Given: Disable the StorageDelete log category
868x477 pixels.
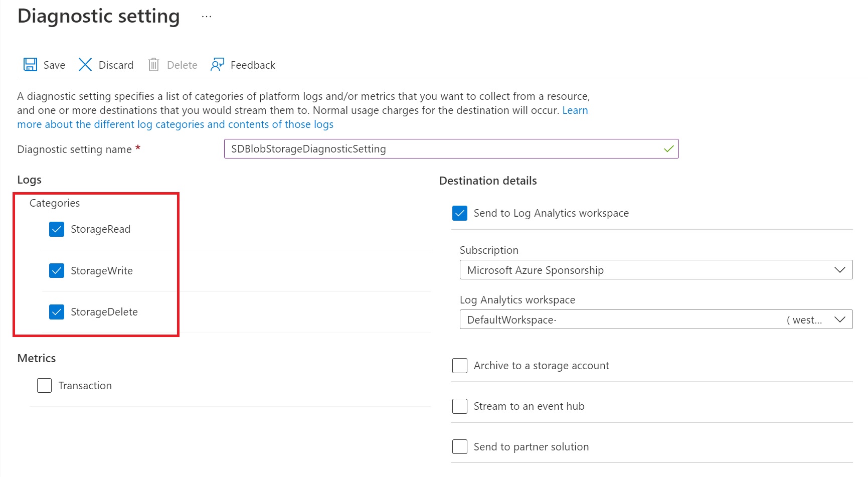Looking at the screenshot, I should (57, 312).
